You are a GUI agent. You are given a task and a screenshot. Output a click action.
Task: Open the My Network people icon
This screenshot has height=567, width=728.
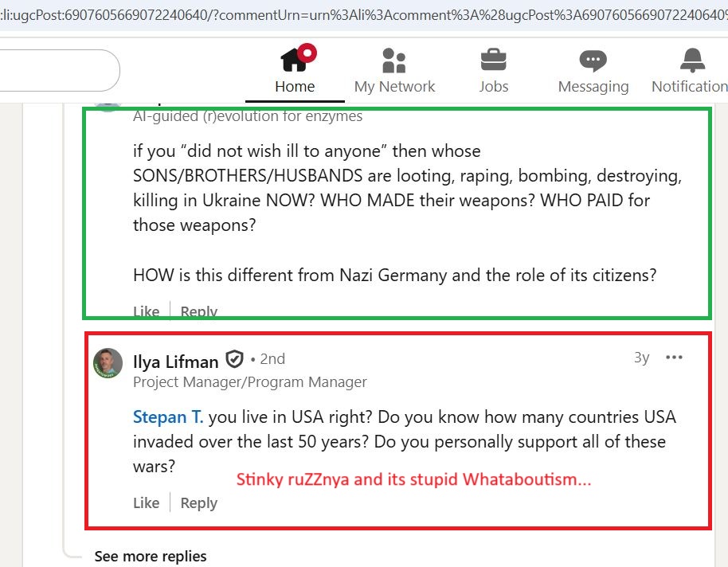pyautogui.click(x=394, y=61)
